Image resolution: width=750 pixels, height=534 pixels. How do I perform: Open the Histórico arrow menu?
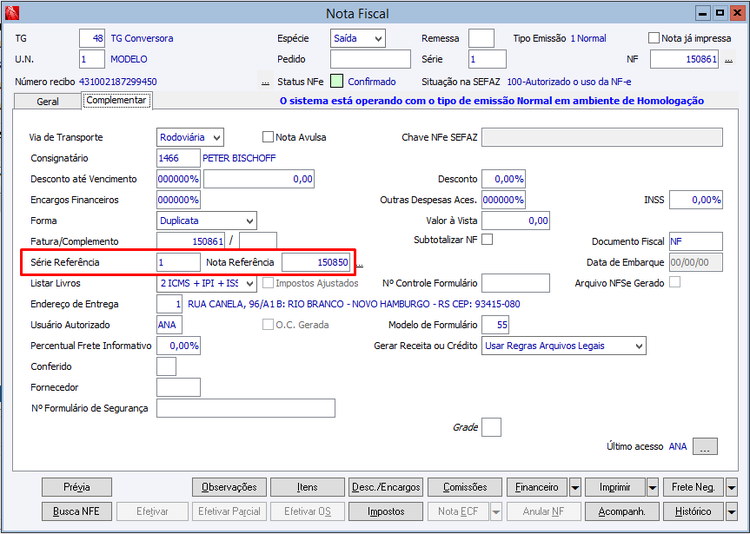point(731,512)
